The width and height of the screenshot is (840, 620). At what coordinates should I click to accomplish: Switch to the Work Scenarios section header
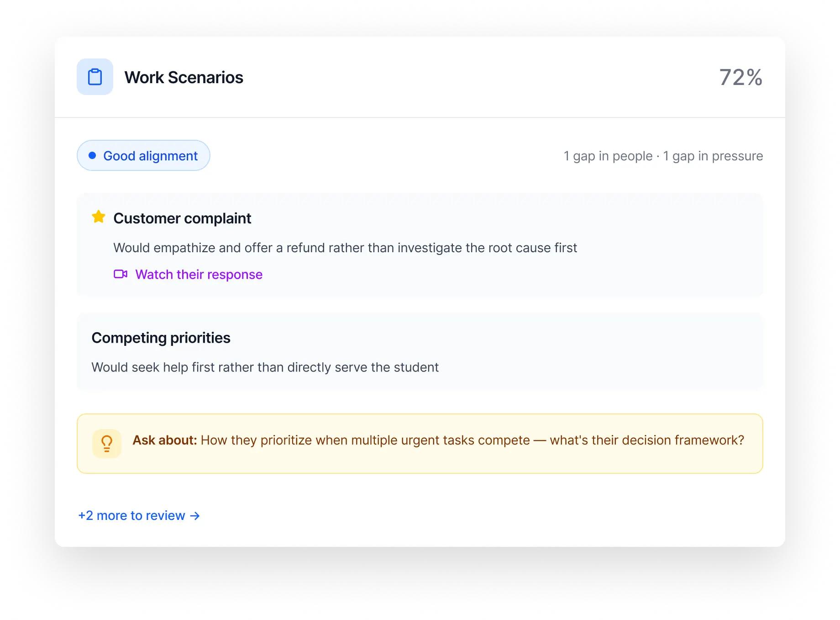(x=184, y=77)
